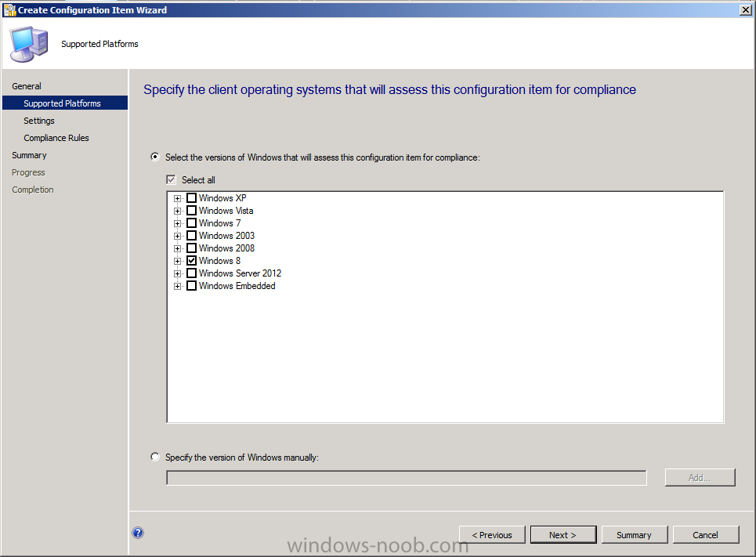Go to the Settings wizard step

[x=39, y=121]
